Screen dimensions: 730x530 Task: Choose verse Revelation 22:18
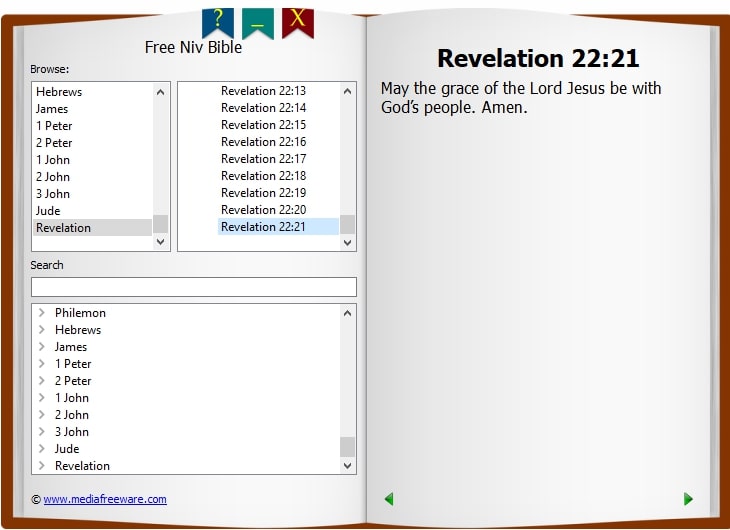click(x=278, y=176)
